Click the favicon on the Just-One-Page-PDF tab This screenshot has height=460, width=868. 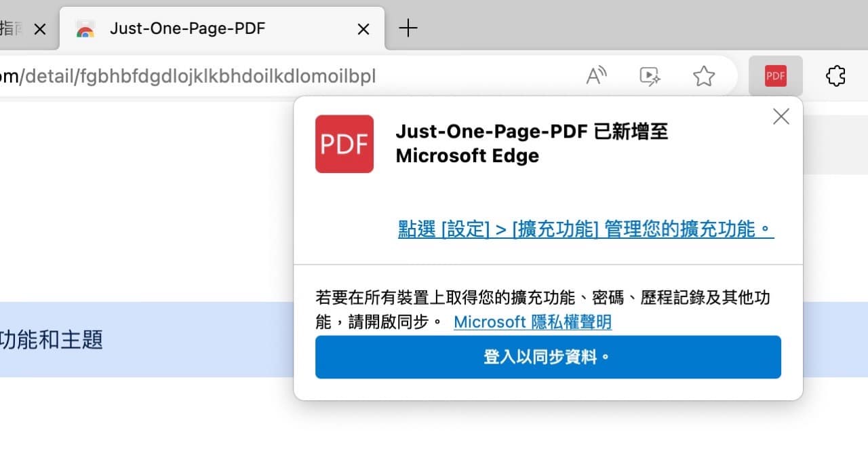[x=85, y=29]
